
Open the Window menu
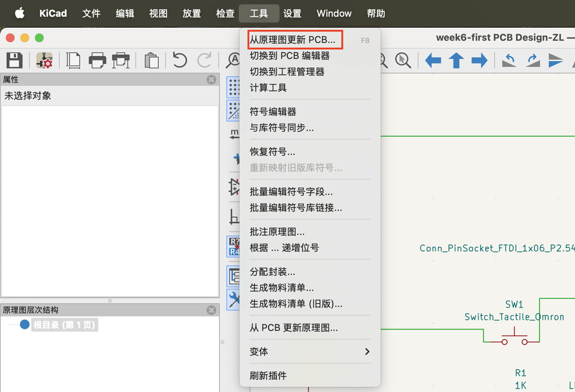point(334,14)
